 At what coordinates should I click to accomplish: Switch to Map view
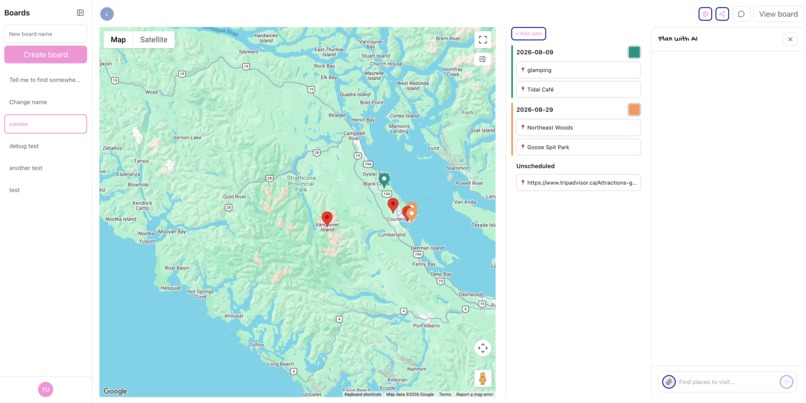pyautogui.click(x=118, y=40)
